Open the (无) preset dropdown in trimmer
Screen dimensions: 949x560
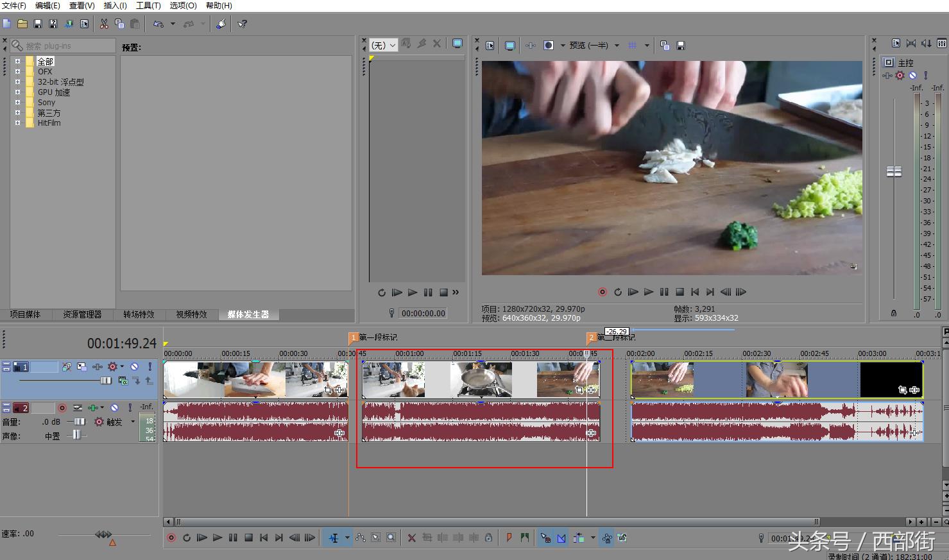[384, 45]
